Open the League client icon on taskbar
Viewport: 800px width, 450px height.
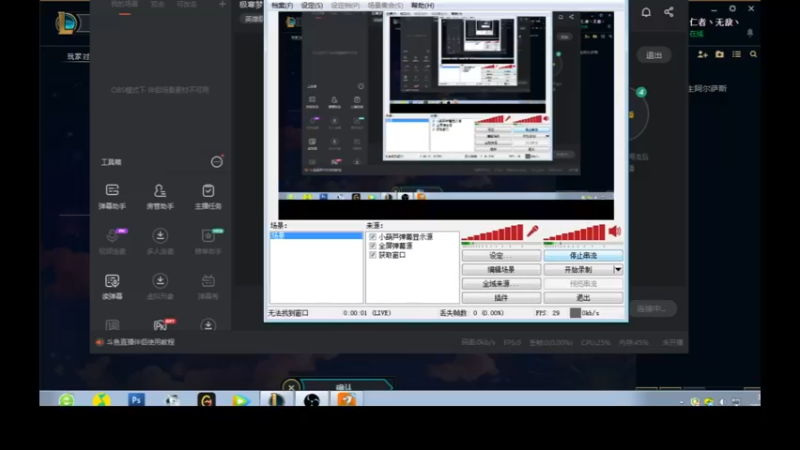tap(276, 400)
